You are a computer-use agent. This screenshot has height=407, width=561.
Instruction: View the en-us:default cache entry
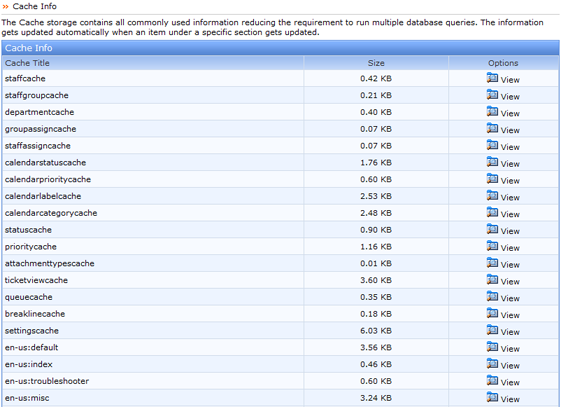pyautogui.click(x=510, y=349)
